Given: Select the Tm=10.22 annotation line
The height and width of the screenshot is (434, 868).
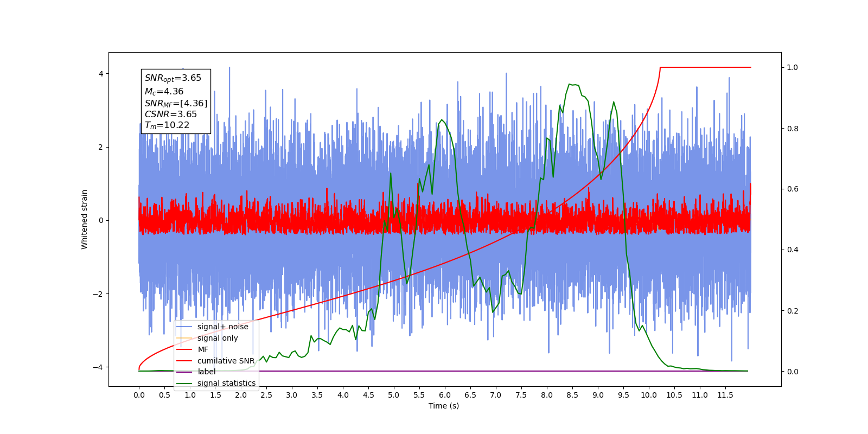Looking at the screenshot, I should point(167,125).
